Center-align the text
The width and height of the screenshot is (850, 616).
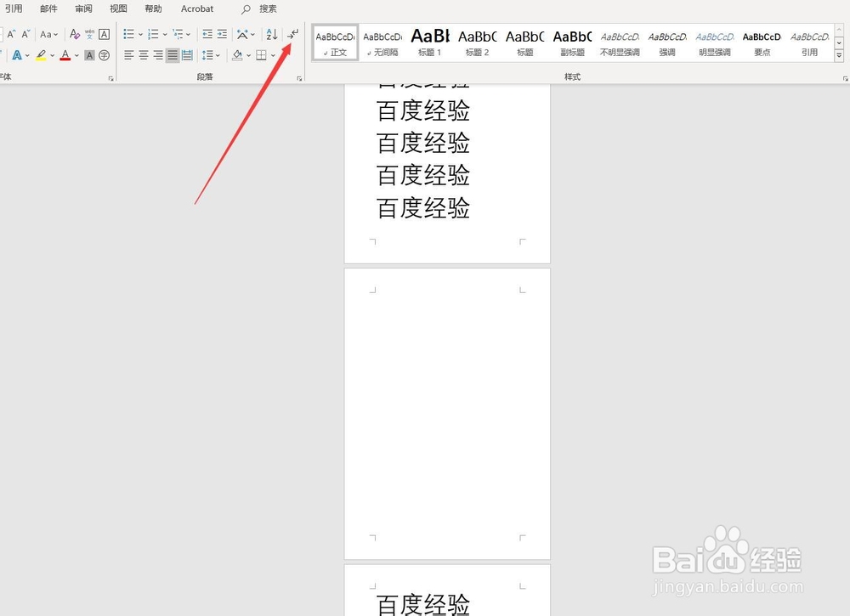point(143,54)
